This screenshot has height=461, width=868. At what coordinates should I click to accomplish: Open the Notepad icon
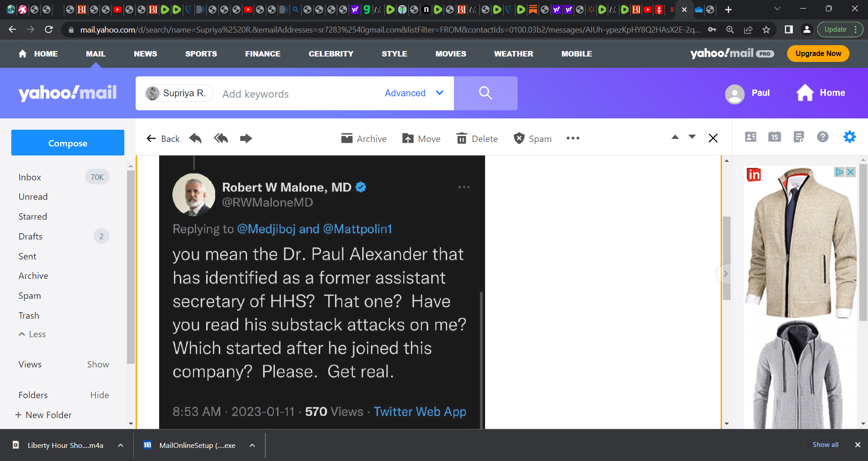pos(799,136)
